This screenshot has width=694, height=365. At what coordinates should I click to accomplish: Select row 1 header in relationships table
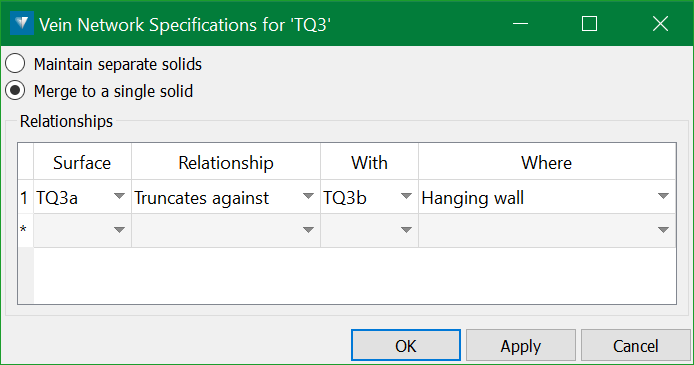(25, 197)
